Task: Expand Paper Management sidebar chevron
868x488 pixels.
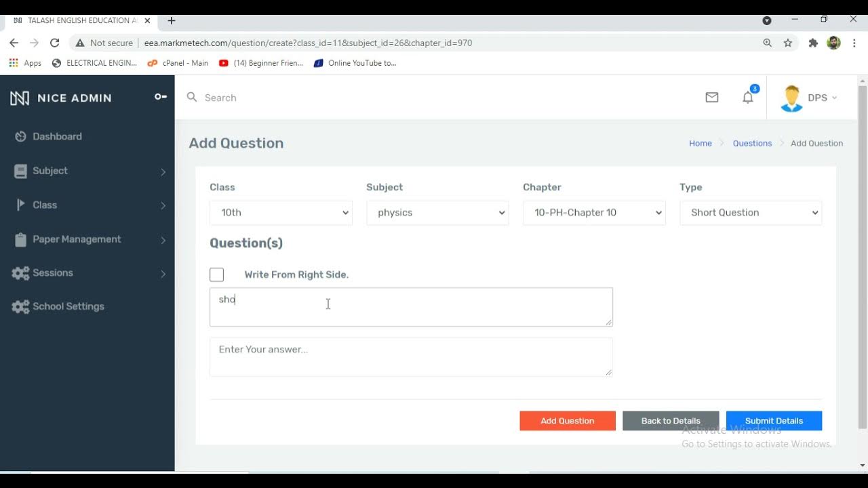Action: [x=163, y=240]
